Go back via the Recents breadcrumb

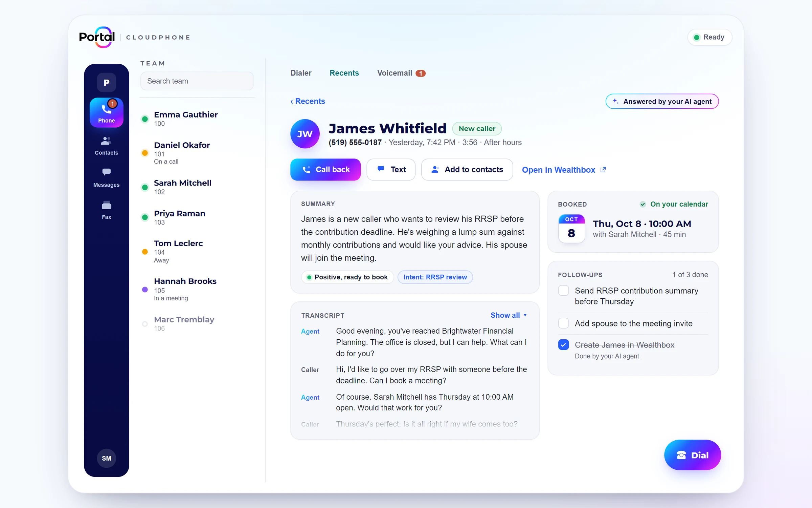pyautogui.click(x=308, y=101)
